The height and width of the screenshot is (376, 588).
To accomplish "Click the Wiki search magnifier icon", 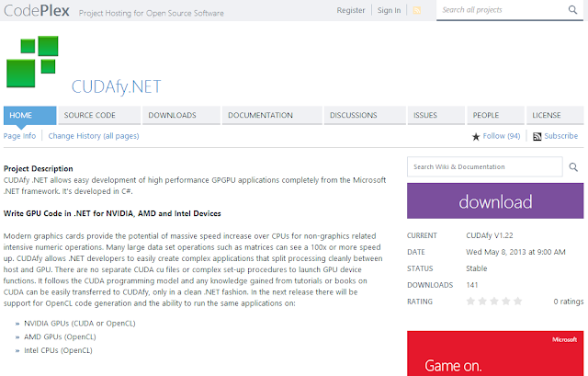I will coord(574,167).
